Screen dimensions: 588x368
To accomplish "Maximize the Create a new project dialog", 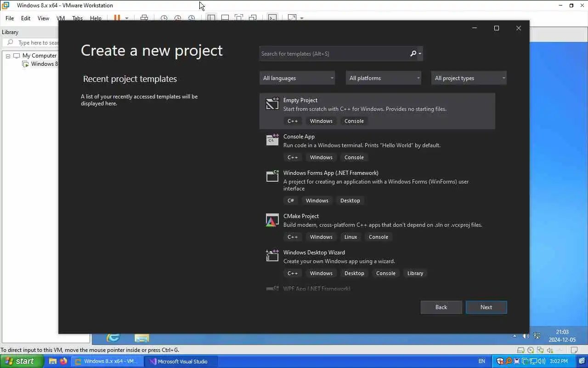I will 496,28.
